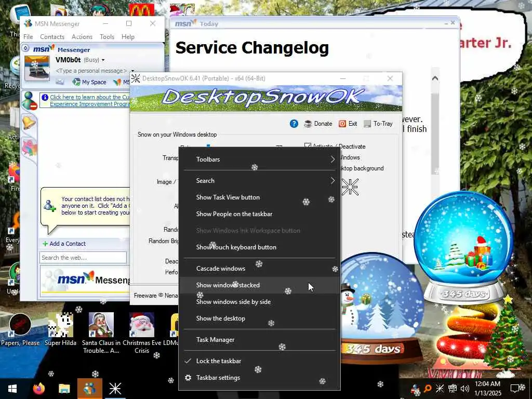The image size is (532, 399).
Task: Expand the Search submenu
Action: click(x=260, y=180)
